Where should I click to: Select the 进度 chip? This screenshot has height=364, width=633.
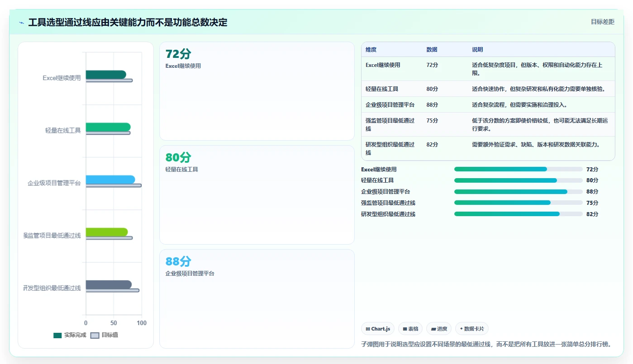pyautogui.click(x=439, y=329)
